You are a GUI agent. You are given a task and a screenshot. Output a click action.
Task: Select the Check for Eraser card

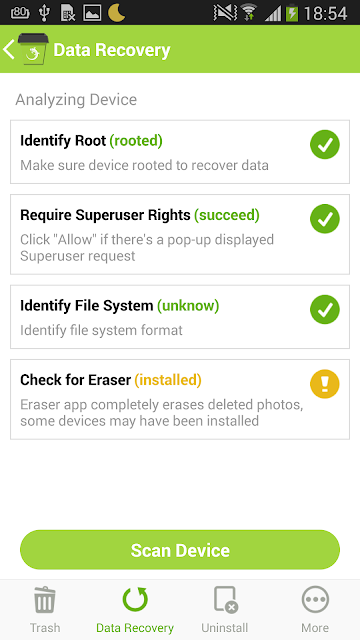[x=180, y=399]
